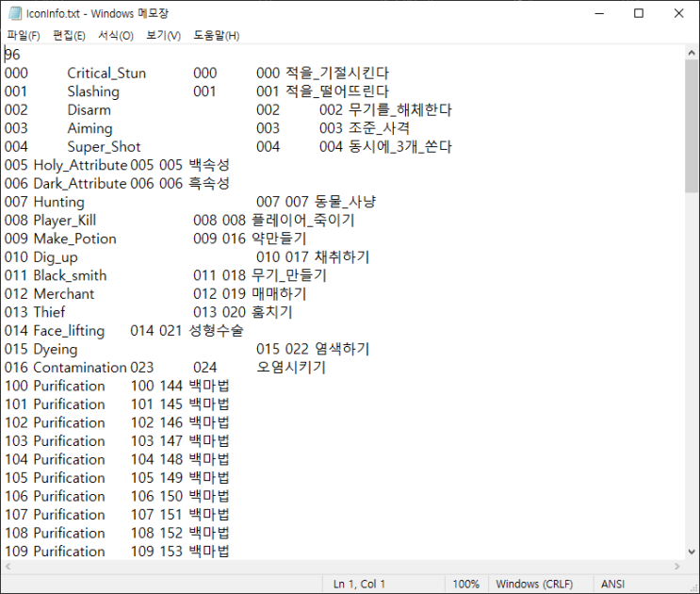The width and height of the screenshot is (700, 594).
Task: Click the text 'Dig_up'
Action: coord(56,257)
